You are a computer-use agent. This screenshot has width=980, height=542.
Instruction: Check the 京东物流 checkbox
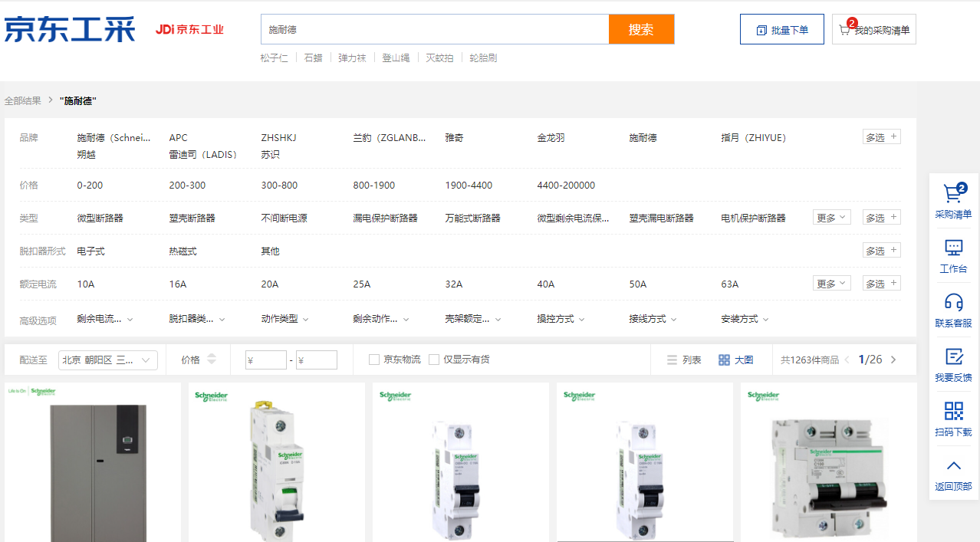374,360
